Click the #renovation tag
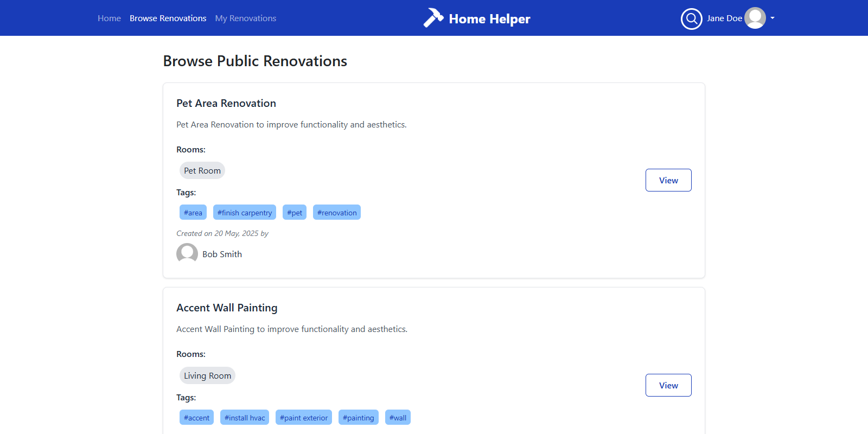The height and width of the screenshot is (434, 868). tap(336, 213)
